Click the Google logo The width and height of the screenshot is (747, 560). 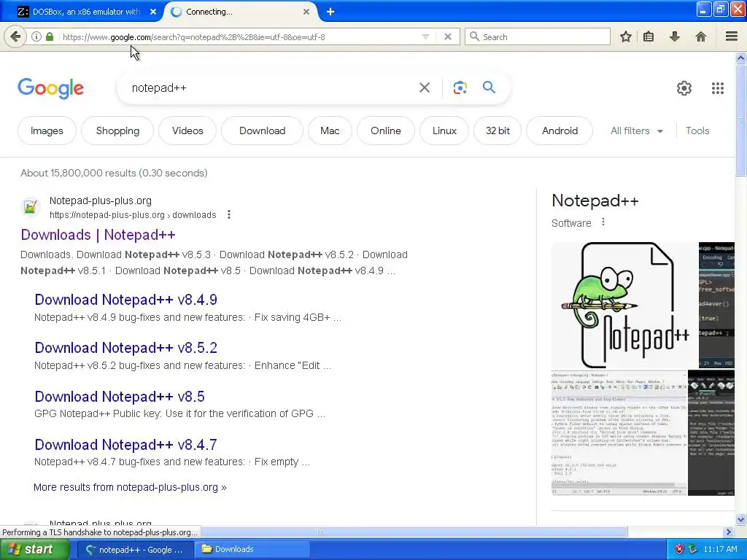point(51,88)
